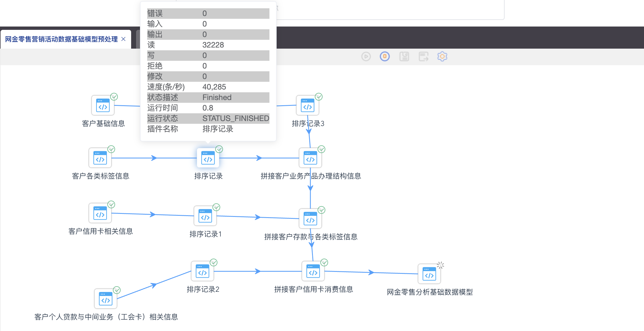Select the 客户基础信息 node icon
The width and height of the screenshot is (644, 331).
point(103,105)
